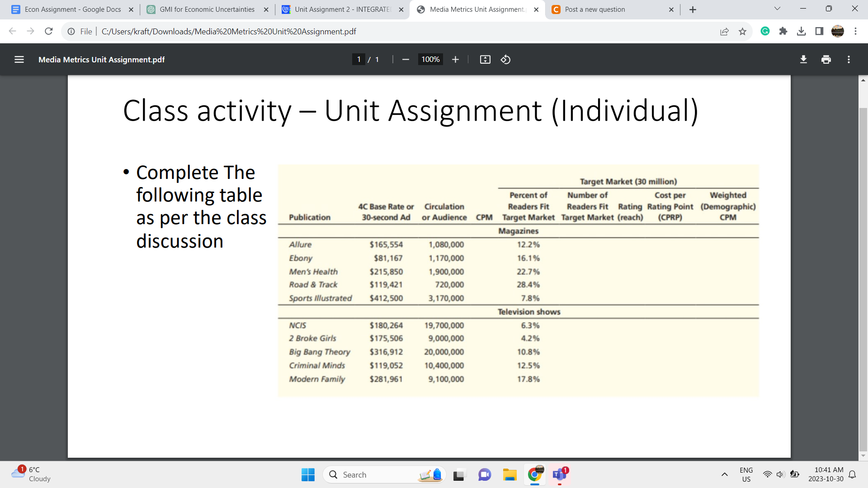Click the zoom out icon in PDF toolbar

pyautogui.click(x=405, y=59)
